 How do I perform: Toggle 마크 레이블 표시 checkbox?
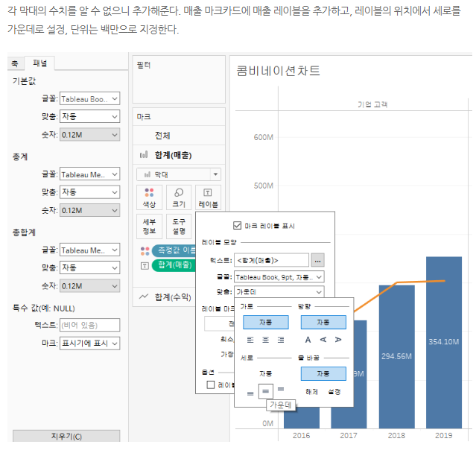coord(237,226)
